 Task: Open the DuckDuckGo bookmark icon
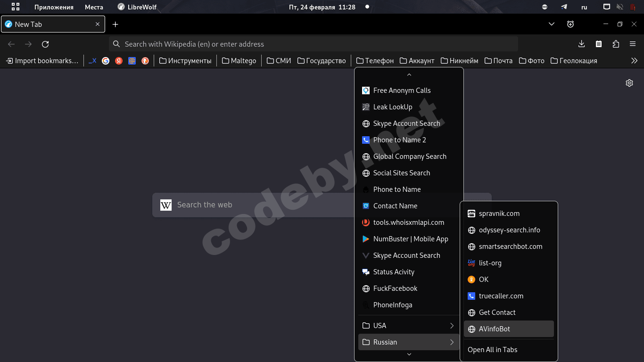point(145,61)
